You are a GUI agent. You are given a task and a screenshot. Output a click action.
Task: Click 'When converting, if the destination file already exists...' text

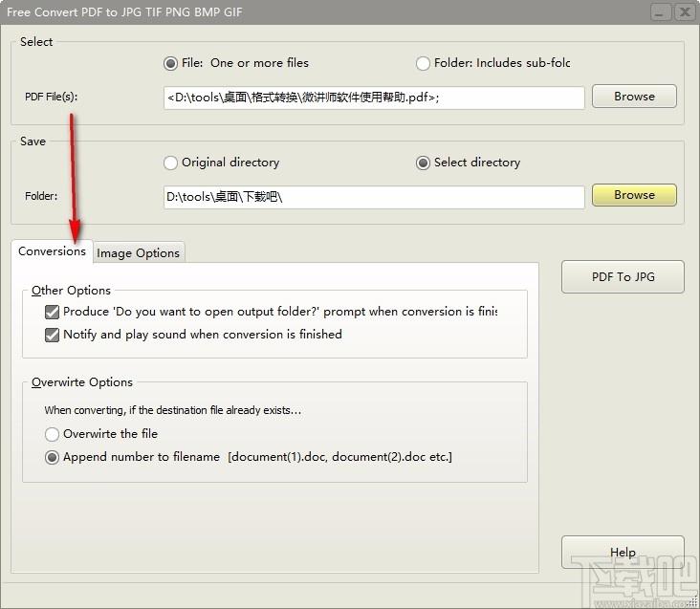pyautogui.click(x=173, y=410)
